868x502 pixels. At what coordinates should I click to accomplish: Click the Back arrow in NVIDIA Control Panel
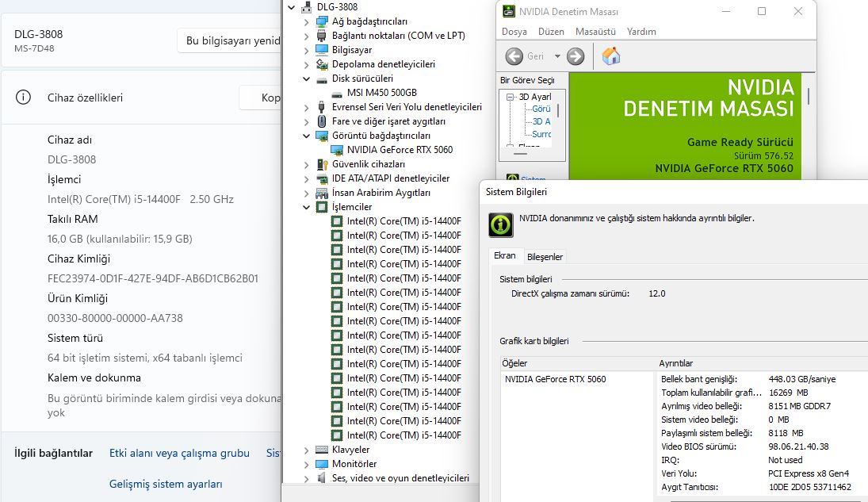click(514, 56)
